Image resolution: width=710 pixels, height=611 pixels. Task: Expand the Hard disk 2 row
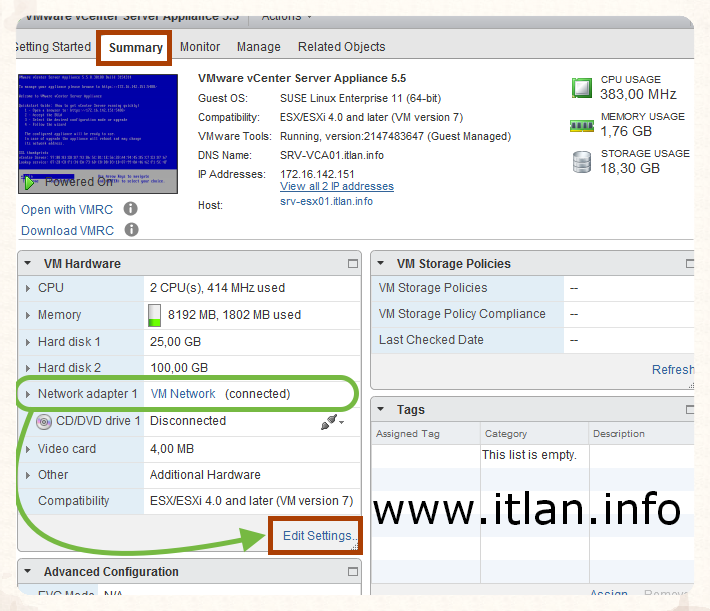[x=28, y=368]
